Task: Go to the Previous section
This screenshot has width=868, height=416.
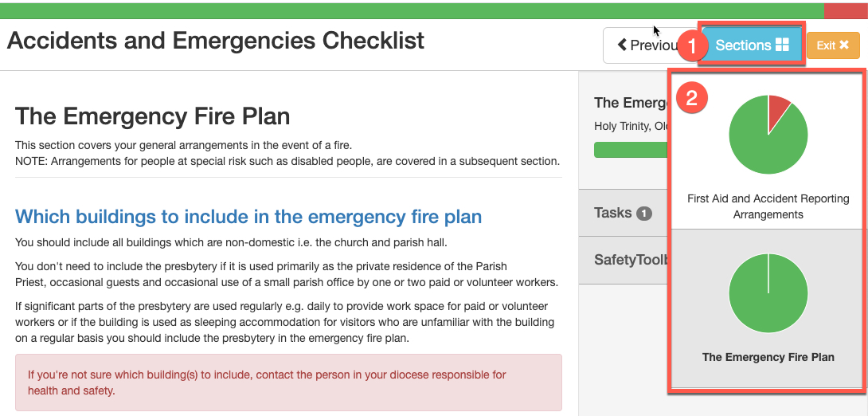Action: point(642,45)
